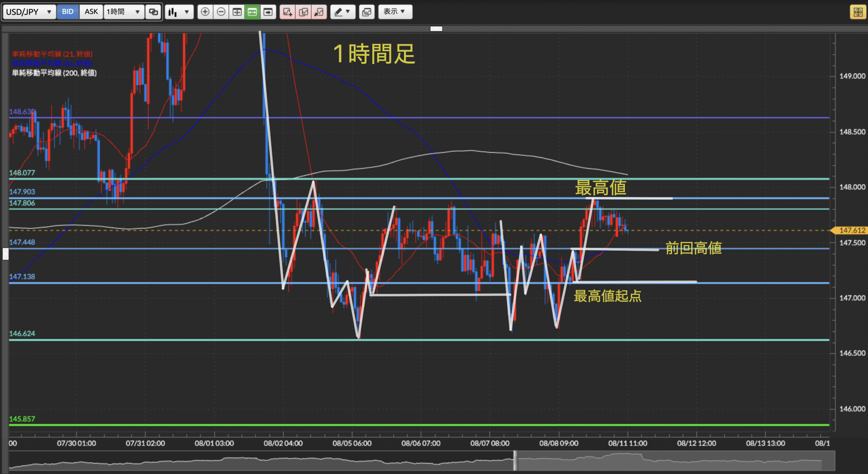Screen dimensions: 868x474
Task: Click the 1時間足 title annotation
Action: tap(374, 54)
